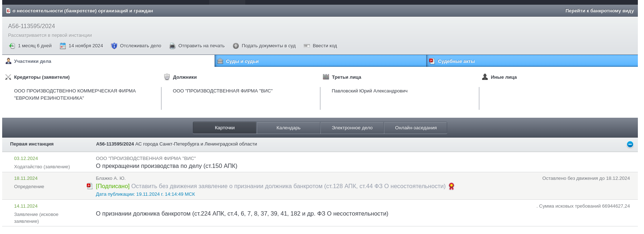Screen dimensions: 644x234
Task: Click Определение label under 18.11.2024
Action: pos(29,187)
